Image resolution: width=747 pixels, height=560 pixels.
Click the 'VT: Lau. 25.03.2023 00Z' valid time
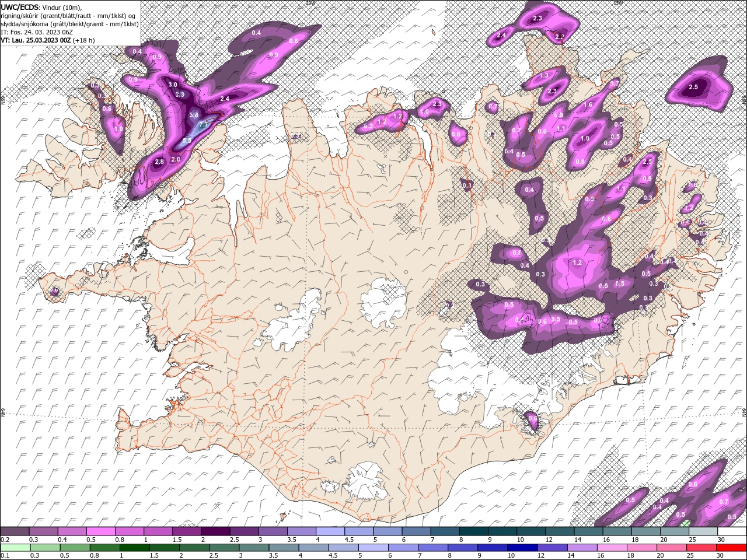(x=36, y=40)
